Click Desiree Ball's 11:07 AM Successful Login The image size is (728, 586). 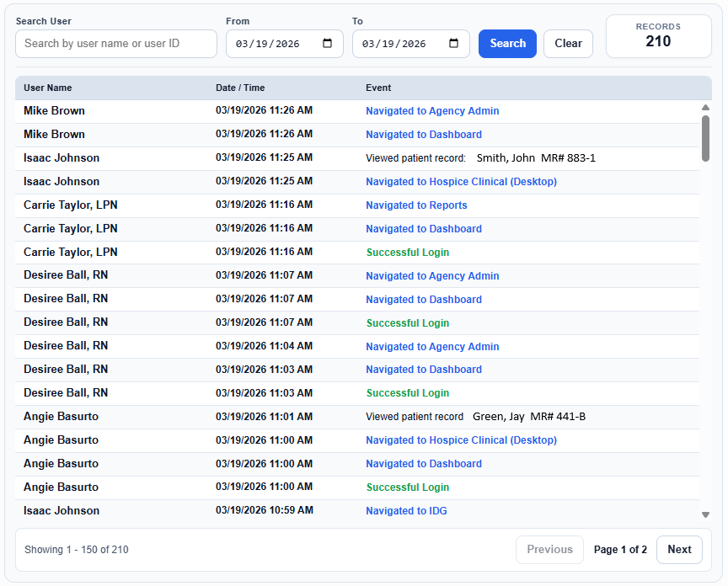click(x=408, y=323)
